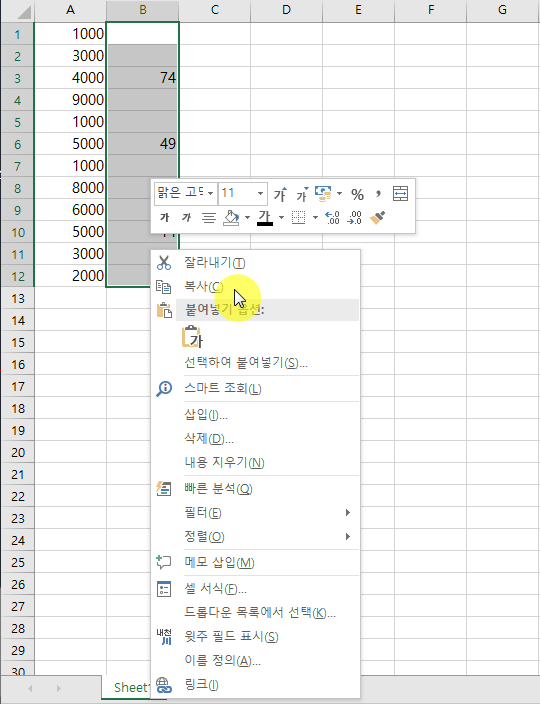Expand the fill color dropdown arrow
Viewport: 540px width, 704px height.
click(x=247, y=218)
